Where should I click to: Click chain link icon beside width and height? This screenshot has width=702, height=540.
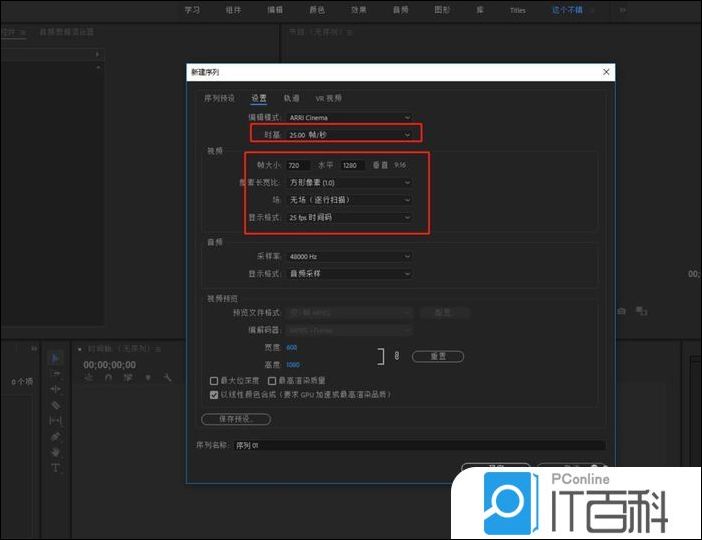point(397,356)
